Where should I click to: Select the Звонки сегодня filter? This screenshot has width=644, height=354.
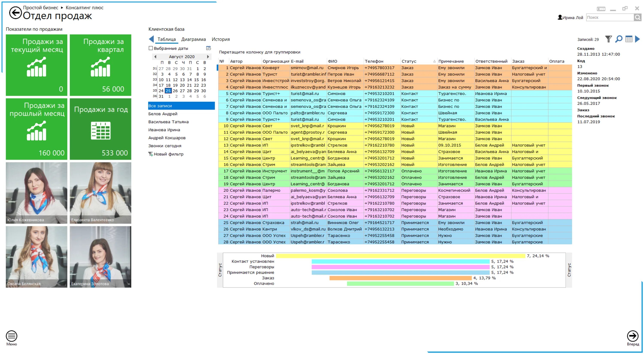click(x=165, y=146)
